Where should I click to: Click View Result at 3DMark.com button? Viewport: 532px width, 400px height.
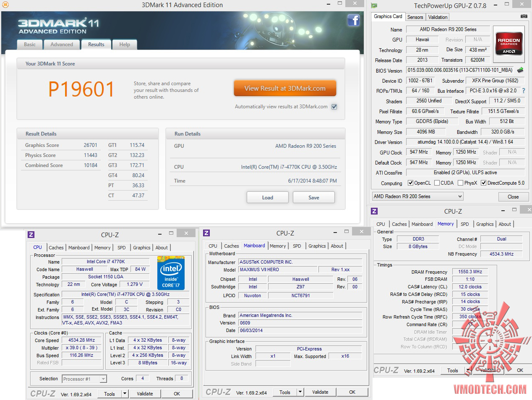tap(285, 88)
